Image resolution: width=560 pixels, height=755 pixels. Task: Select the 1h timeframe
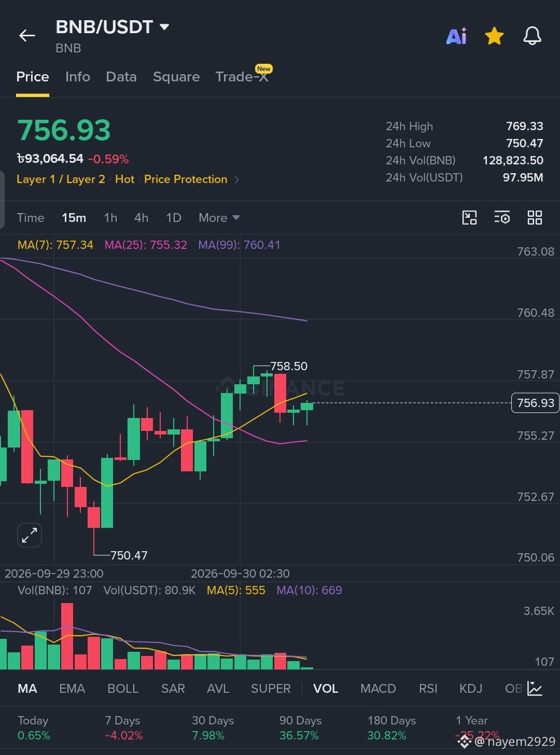pos(110,218)
